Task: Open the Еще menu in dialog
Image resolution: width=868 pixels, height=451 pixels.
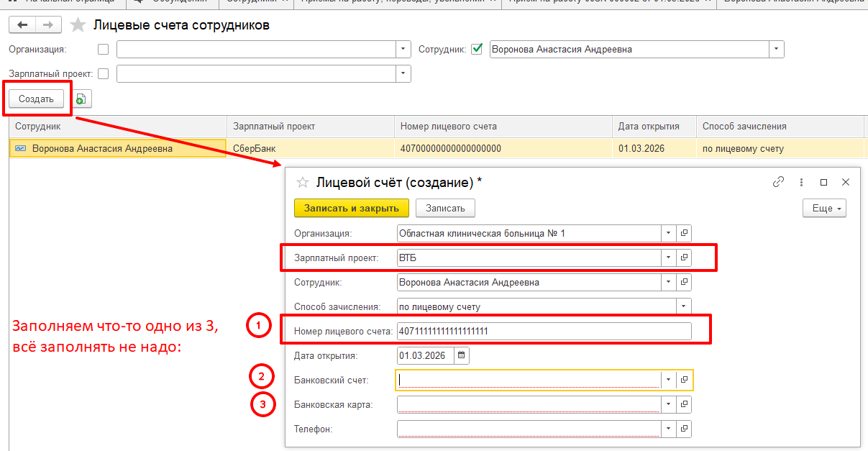Action: (x=824, y=208)
